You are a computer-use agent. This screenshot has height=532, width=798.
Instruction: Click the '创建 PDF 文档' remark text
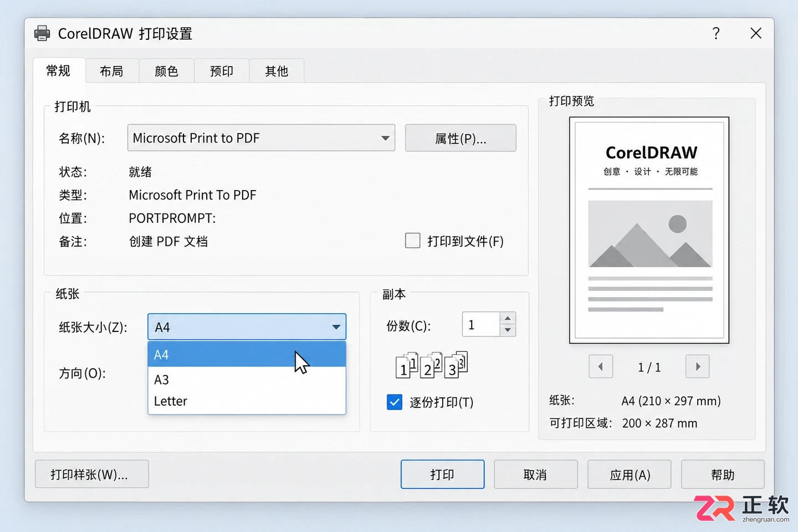click(168, 242)
